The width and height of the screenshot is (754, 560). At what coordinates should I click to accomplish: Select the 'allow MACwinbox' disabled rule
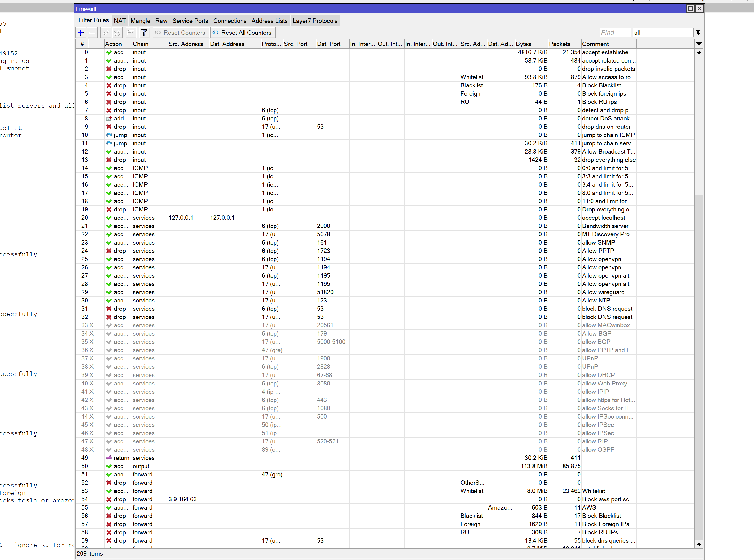(385, 325)
